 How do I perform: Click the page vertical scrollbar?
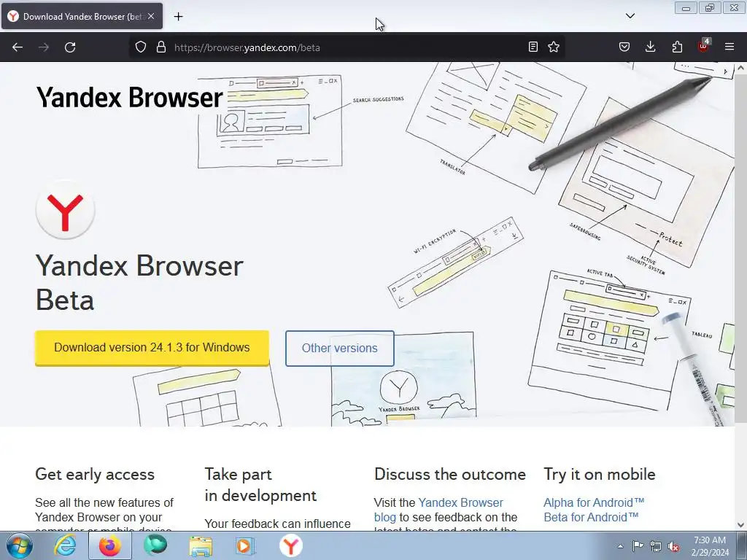pos(741,248)
